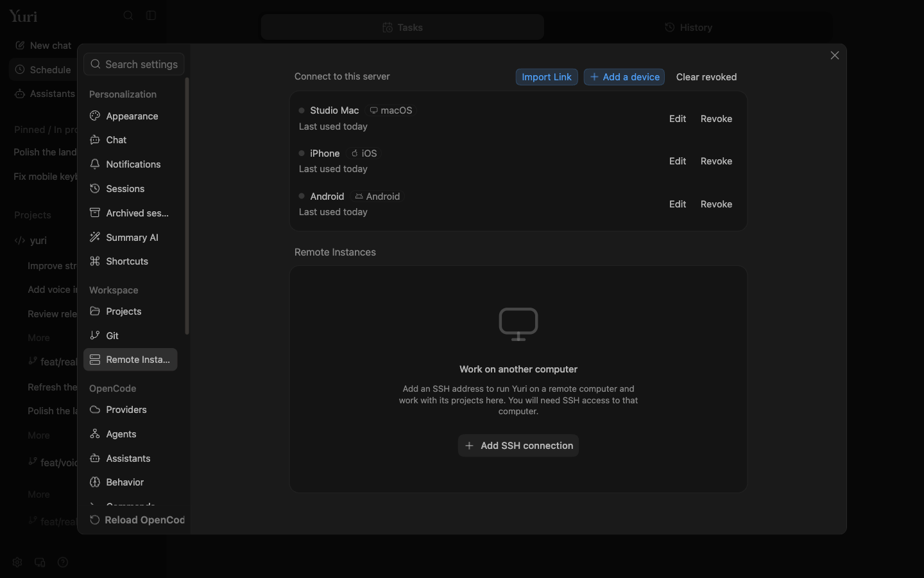Image resolution: width=924 pixels, height=578 pixels.
Task: Open Behavior settings
Action: 130,482
